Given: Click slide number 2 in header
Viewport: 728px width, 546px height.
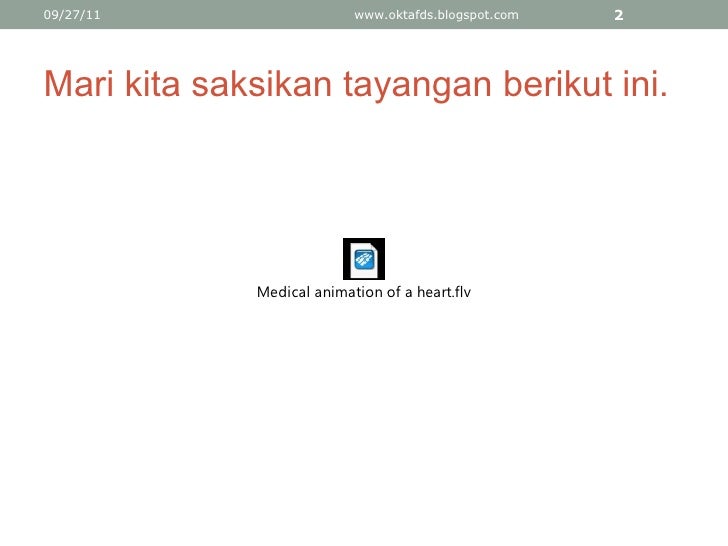Looking at the screenshot, I should pyautogui.click(x=618, y=15).
